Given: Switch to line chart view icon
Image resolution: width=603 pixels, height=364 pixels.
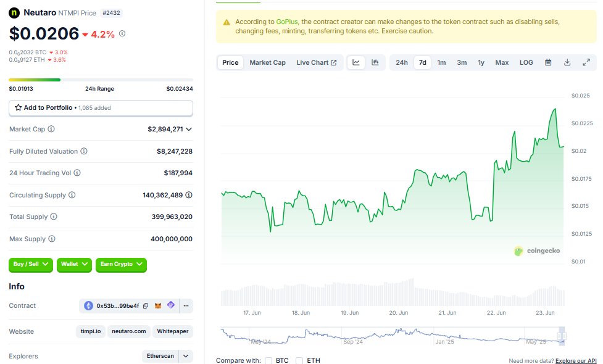Looking at the screenshot, I should [x=356, y=62].
